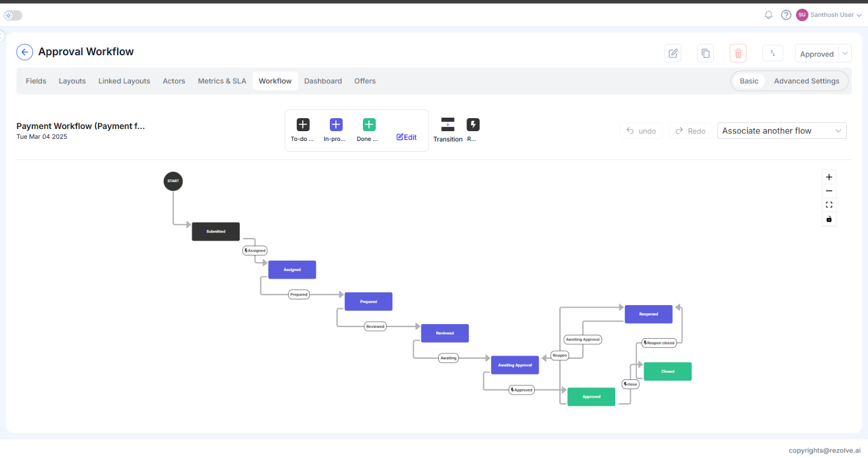Open the Linked Layouts tab
Screen dimensions: 868x458
click(x=124, y=81)
